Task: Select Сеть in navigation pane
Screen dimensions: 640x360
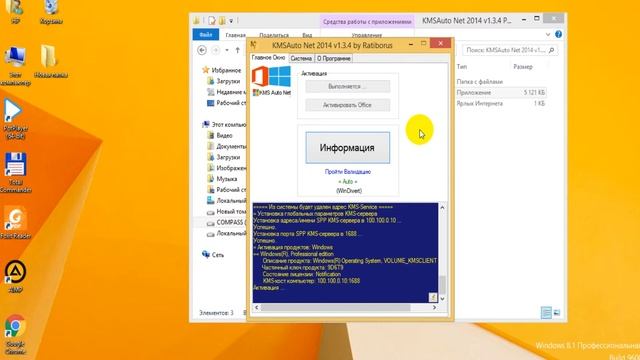Action: point(213,255)
